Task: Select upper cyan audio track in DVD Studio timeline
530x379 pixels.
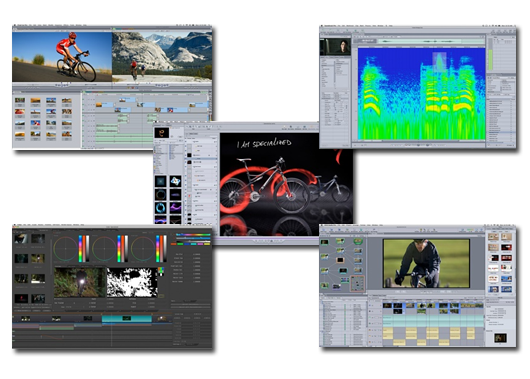Action: [433, 318]
